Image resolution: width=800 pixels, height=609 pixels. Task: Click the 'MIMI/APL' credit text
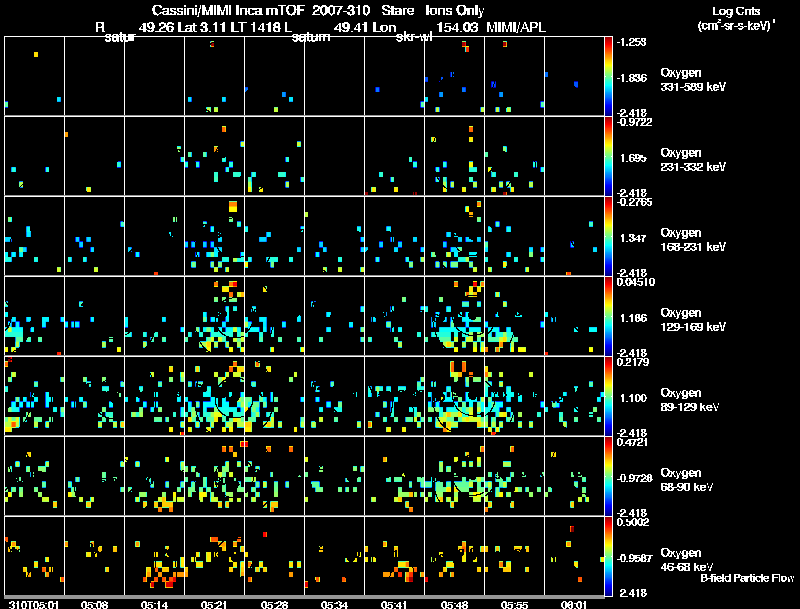(516, 28)
